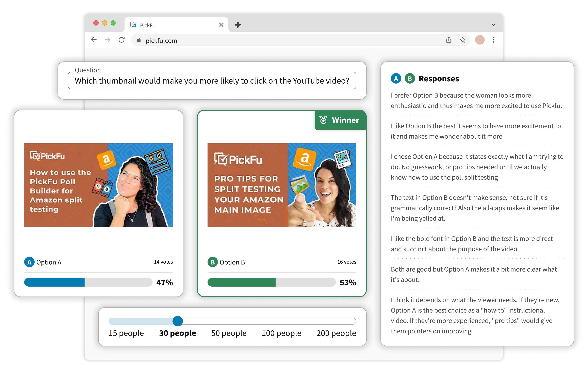
Task: Click the Option B thumbnail image
Action: (x=282, y=185)
